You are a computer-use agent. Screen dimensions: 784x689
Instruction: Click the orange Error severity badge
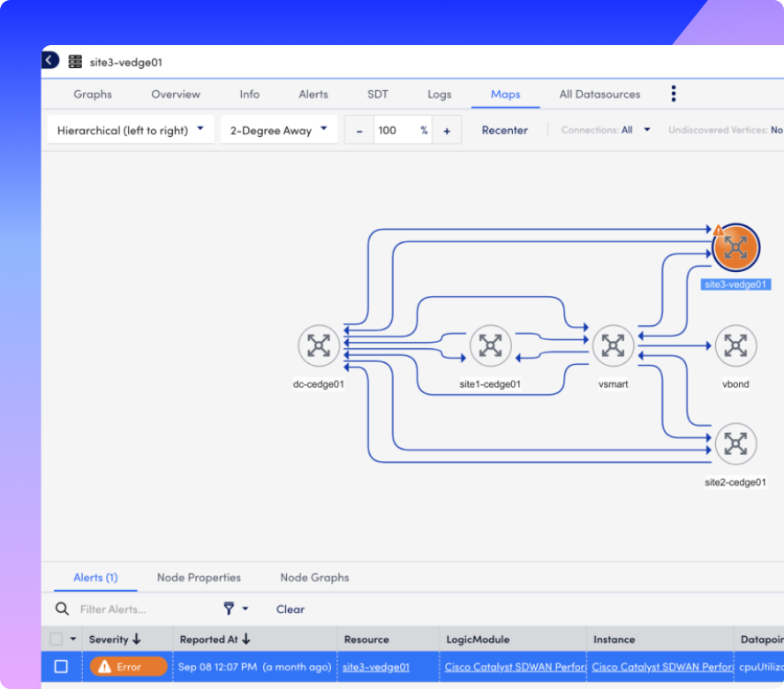pyautogui.click(x=129, y=667)
